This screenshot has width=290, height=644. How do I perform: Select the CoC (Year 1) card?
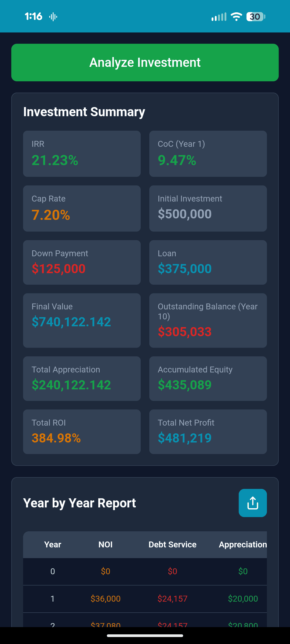click(208, 153)
